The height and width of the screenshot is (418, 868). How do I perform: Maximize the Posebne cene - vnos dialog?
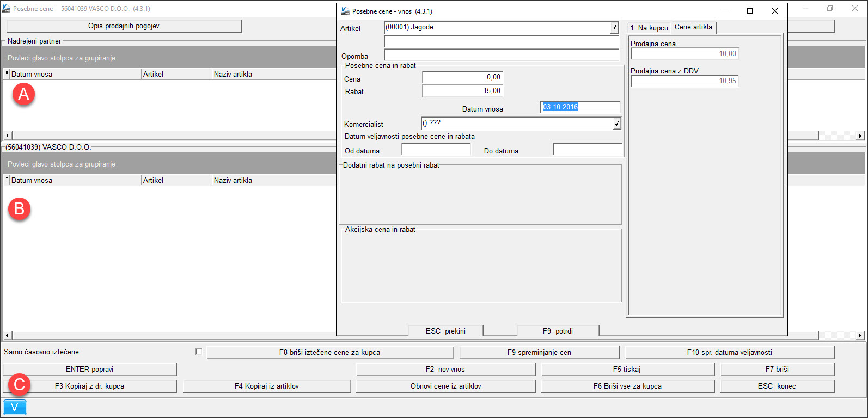point(750,11)
